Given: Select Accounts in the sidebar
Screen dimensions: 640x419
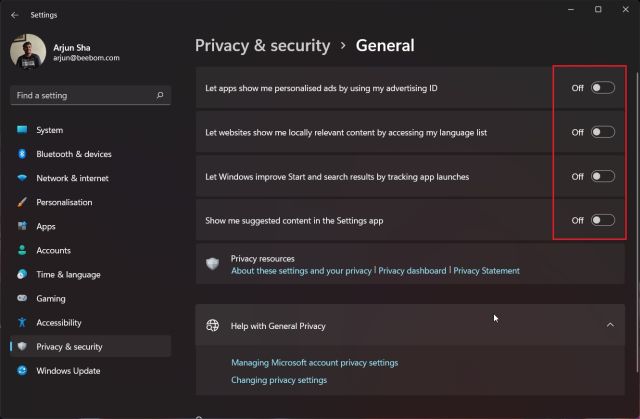Looking at the screenshot, I should (90, 250).
